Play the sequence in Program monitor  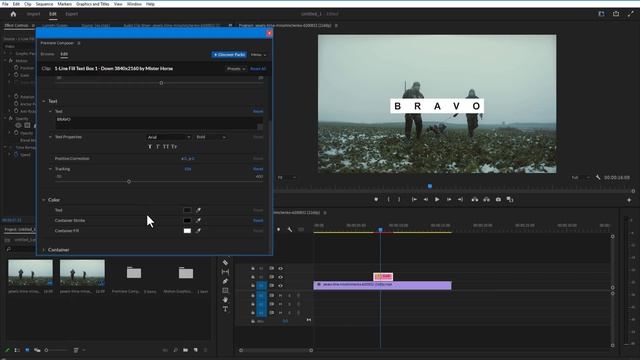click(437, 200)
